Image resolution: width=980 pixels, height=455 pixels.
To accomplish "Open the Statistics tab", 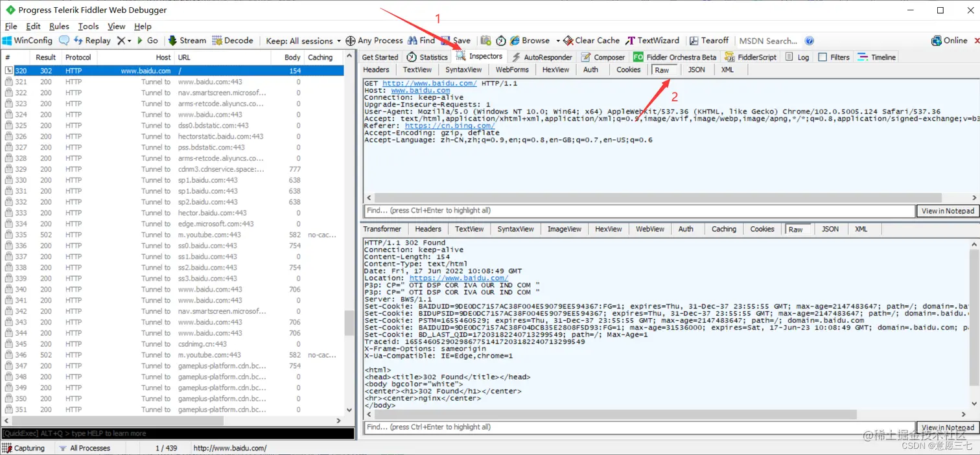I will tap(427, 57).
